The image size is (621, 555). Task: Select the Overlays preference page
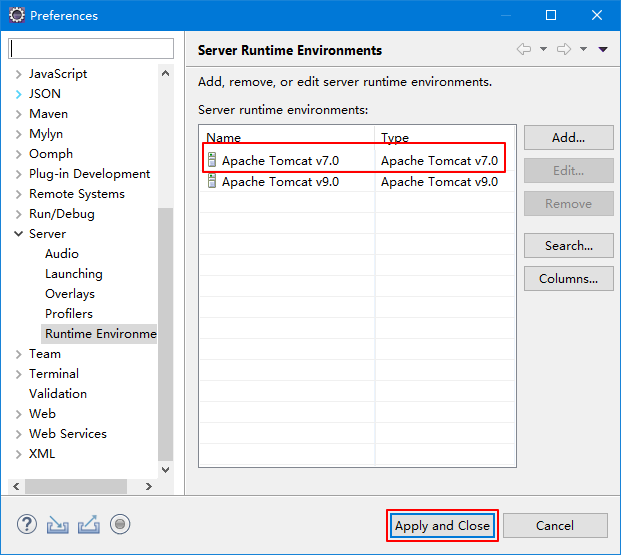coord(70,294)
